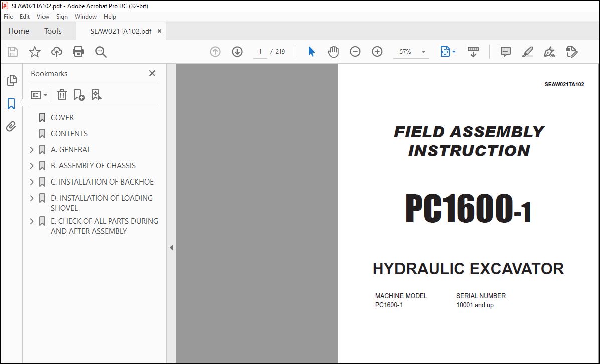Click the PC1600-1 title text

pyautogui.click(x=468, y=209)
